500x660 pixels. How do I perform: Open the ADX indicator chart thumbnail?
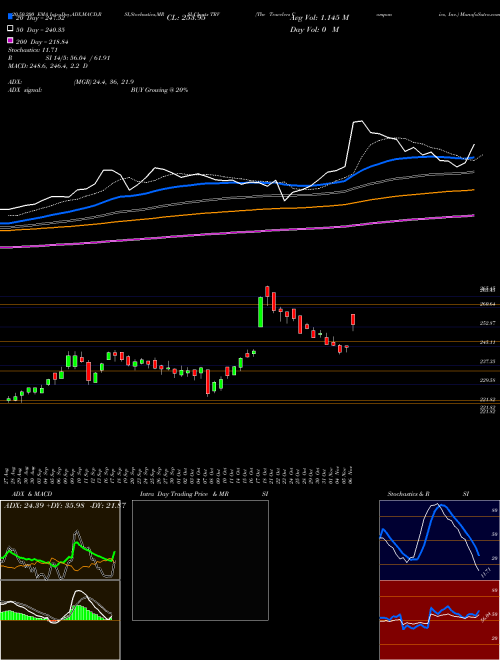[x=60, y=540]
